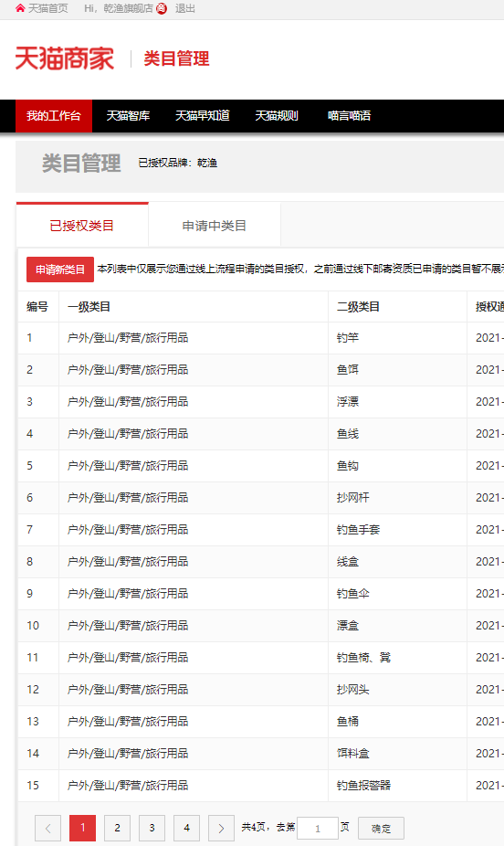The height and width of the screenshot is (846, 504).
Task: Click the grey 类目管理 page heading
Action: (x=81, y=163)
